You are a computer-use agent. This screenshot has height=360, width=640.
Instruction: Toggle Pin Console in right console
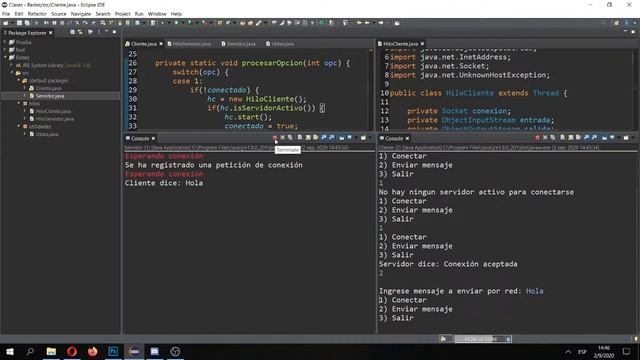point(604,138)
